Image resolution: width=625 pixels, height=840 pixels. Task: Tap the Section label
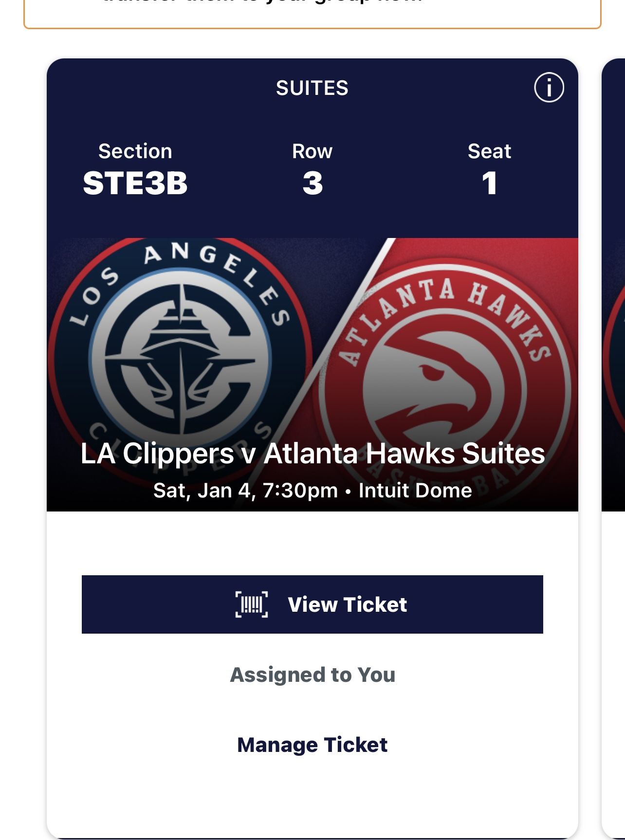pos(135,151)
